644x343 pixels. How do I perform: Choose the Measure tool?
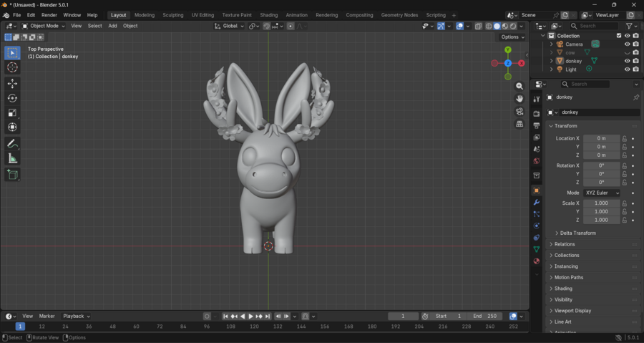pos(12,158)
